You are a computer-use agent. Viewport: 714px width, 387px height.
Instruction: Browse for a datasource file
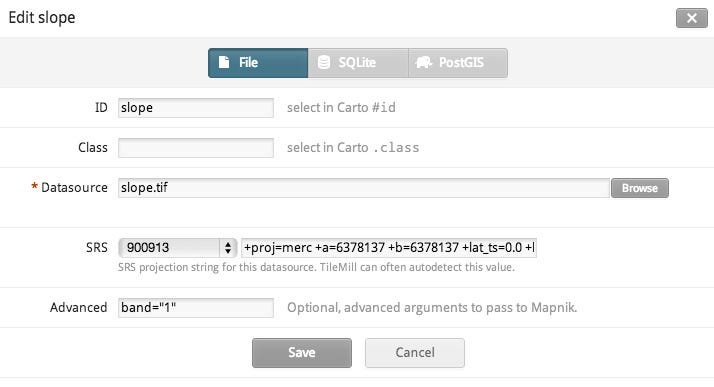(640, 188)
